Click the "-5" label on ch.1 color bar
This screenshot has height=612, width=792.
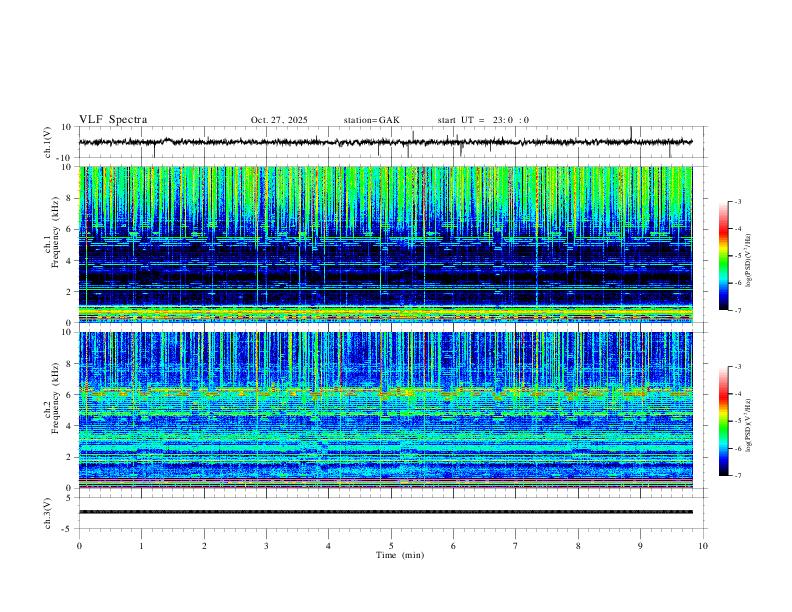click(738, 256)
